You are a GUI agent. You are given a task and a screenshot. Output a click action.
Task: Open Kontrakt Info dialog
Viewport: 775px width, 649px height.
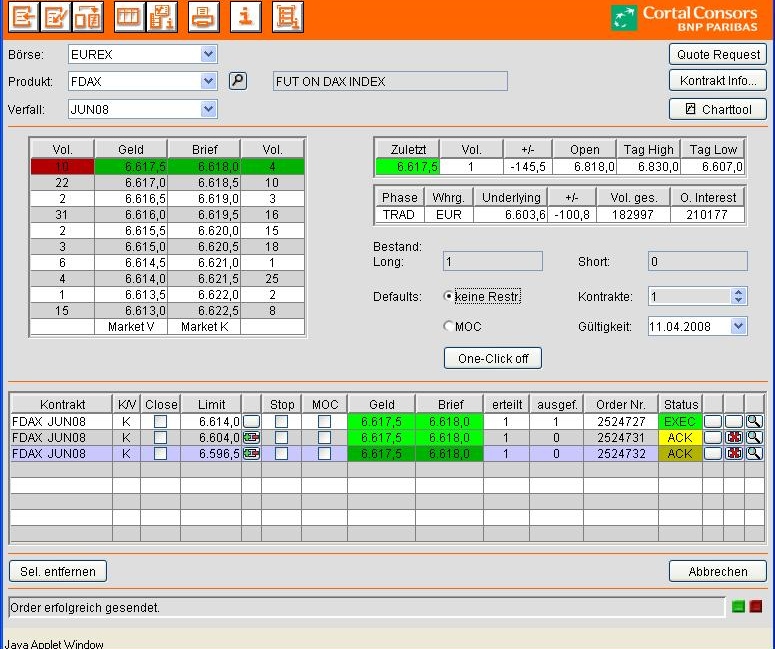[718, 81]
